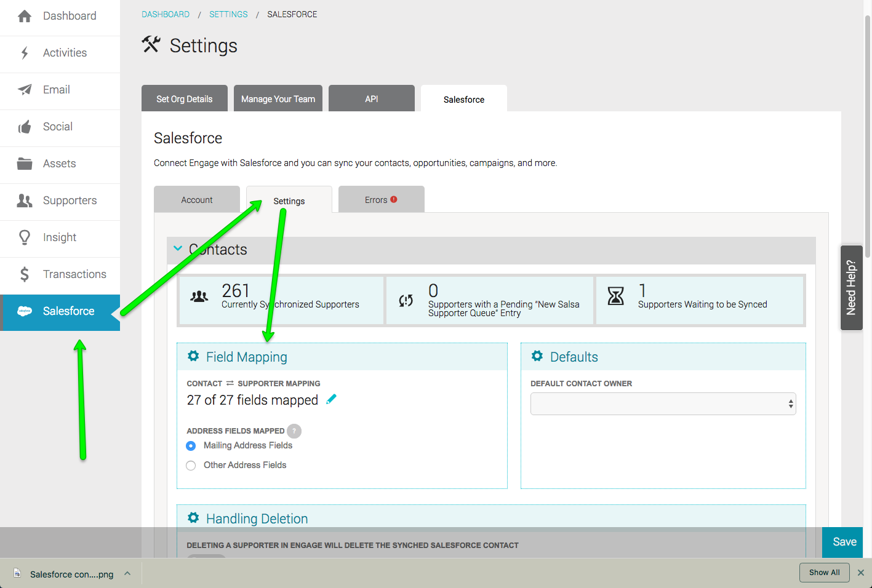872x588 pixels.
Task: Click the hourglass icon for waiting supporters
Action: (x=615, y=296)
